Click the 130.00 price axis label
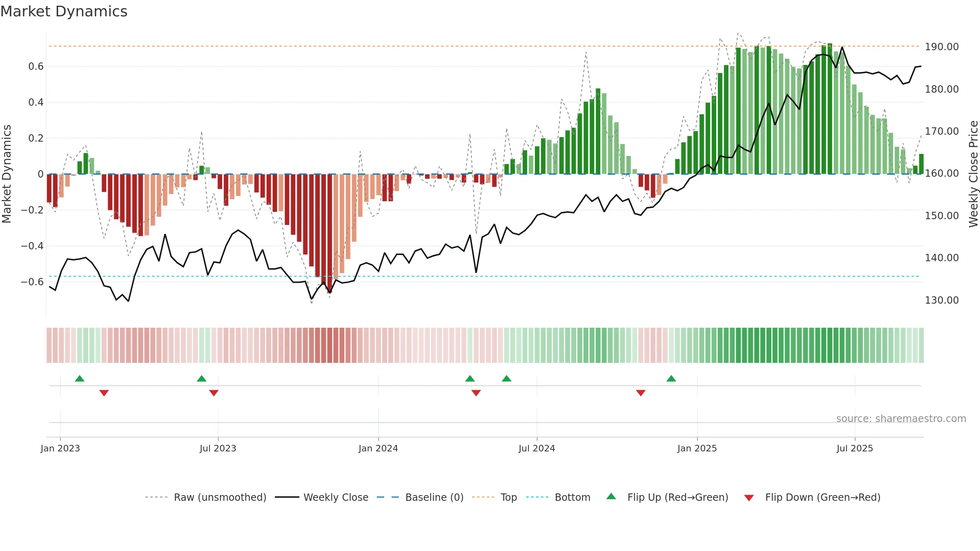980x551 pixels. click(942, 300)
